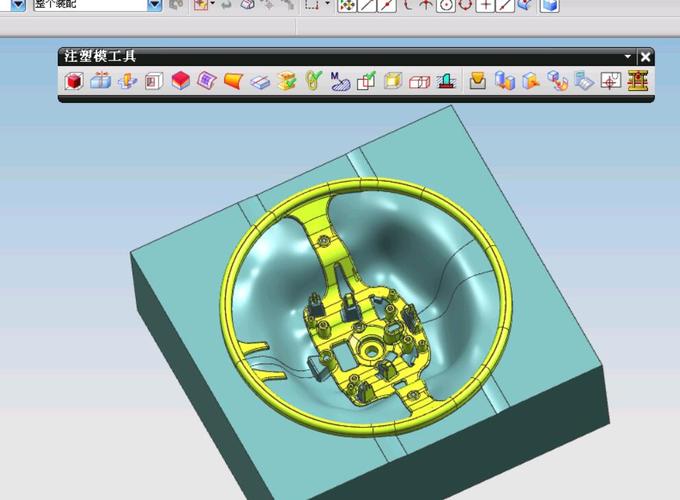
Task: Expand the dropdown left of 整个装配 field
Action: click(x=18, y=5)
